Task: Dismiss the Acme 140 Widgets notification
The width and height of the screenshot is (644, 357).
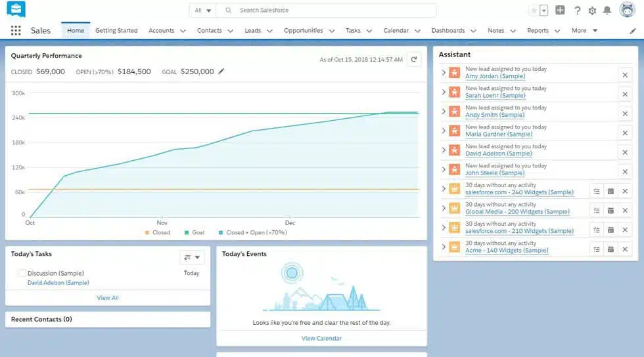Action: pyautogui.click(x=625, y=249)
